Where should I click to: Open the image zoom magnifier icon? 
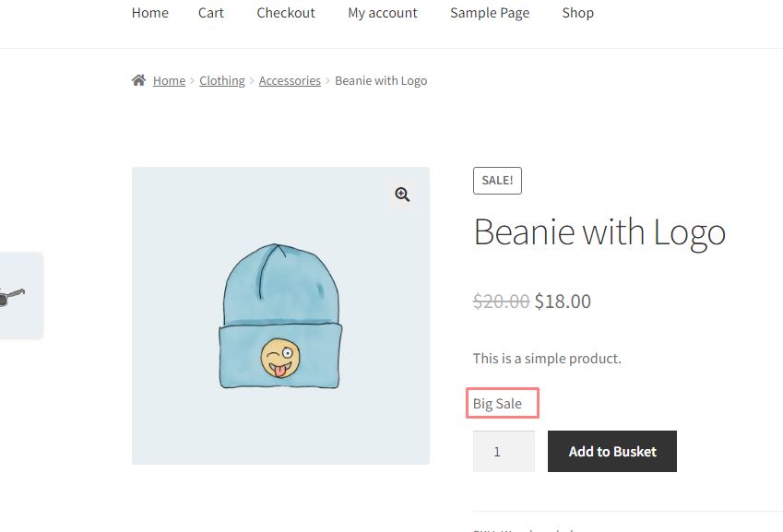coord(402,195)
